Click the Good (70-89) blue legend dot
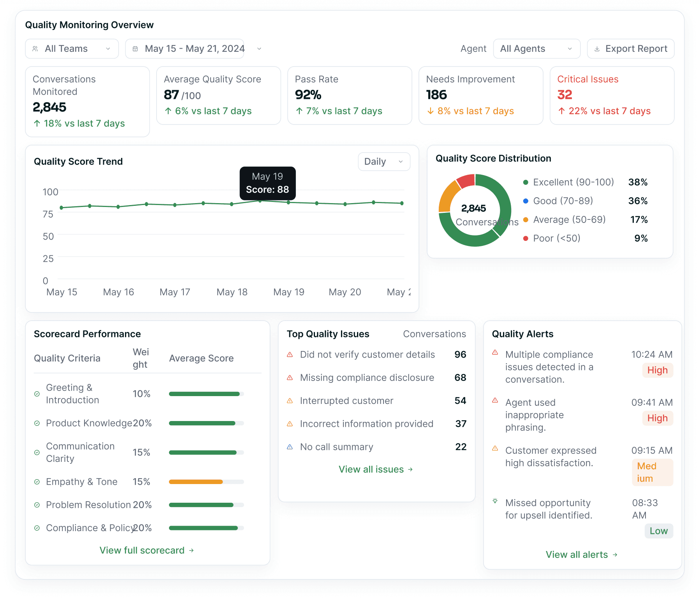Image resolution: width=700 pixels, height=600 pixels. click(x=526, y=201)
